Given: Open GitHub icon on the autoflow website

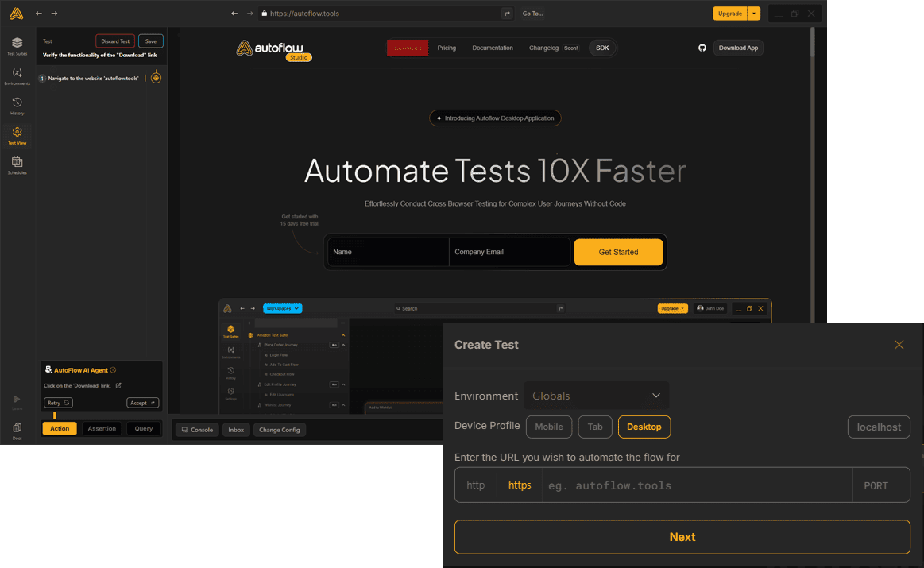Looking at the screenshot, I should point(702,48).
